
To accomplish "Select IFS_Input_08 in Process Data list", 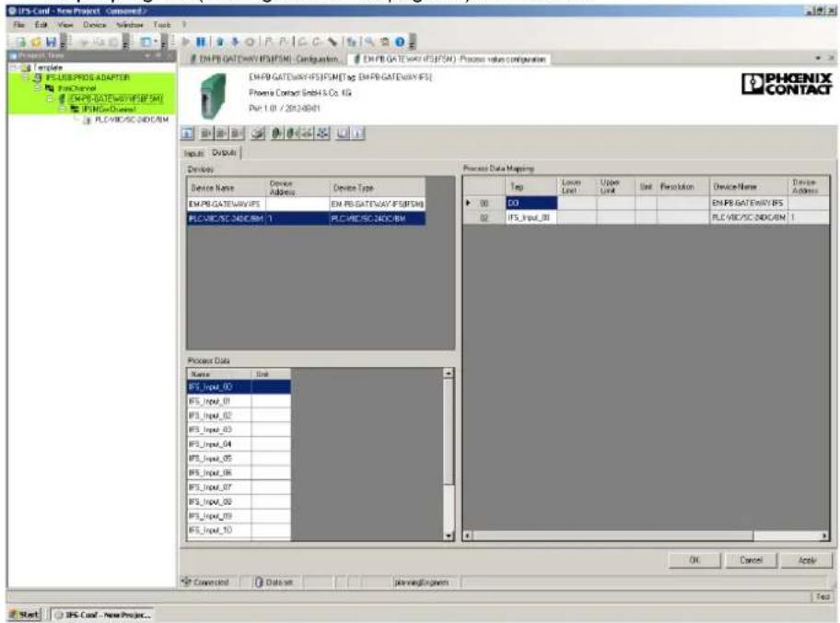I will coord(239,502).
